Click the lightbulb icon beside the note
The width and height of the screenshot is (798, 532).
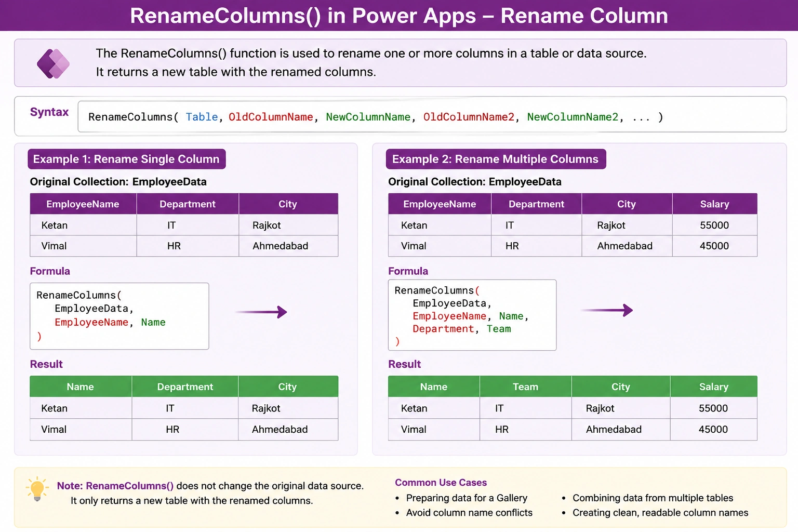coord(37,489)
